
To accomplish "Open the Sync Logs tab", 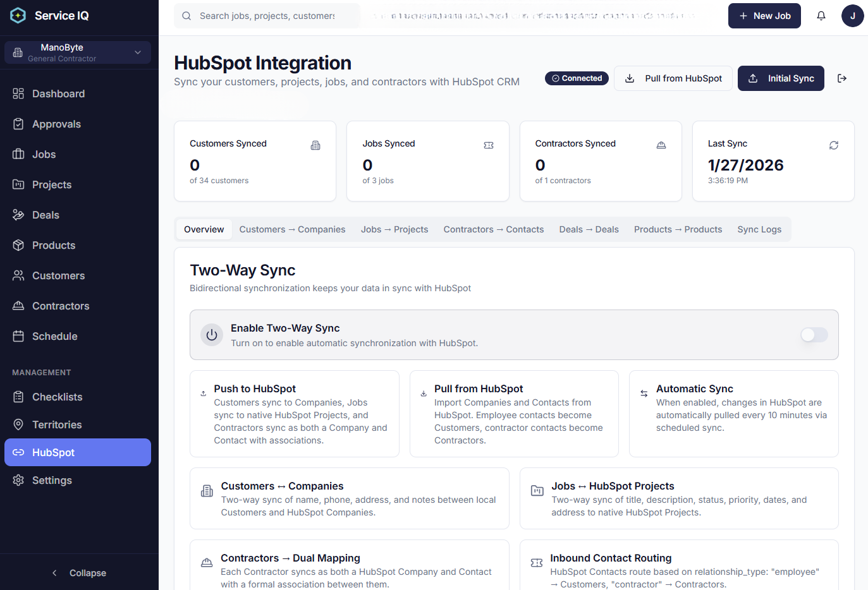I will [759, 229].
